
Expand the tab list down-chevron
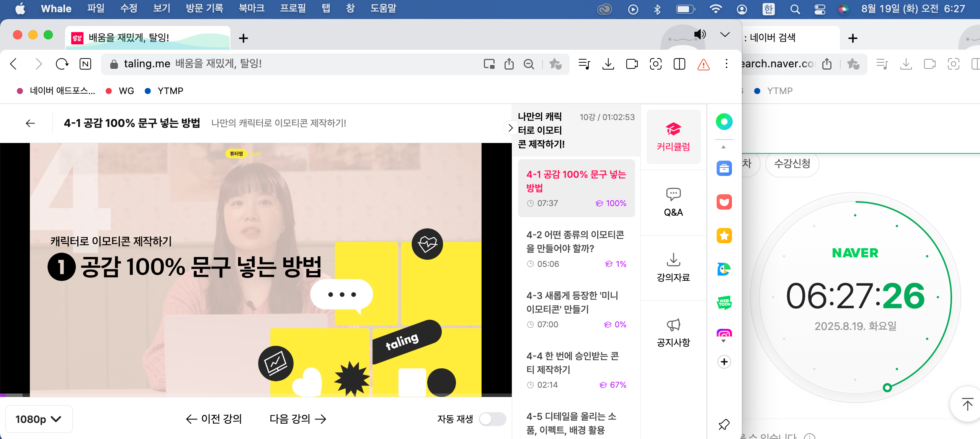click(725, 34)
